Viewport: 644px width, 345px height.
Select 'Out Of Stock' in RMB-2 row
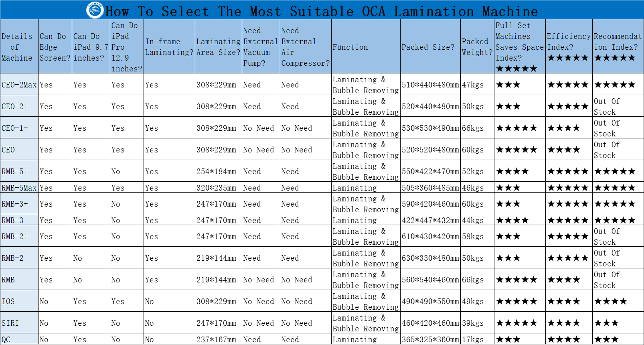pyautogui.click(x=618, y=258)
